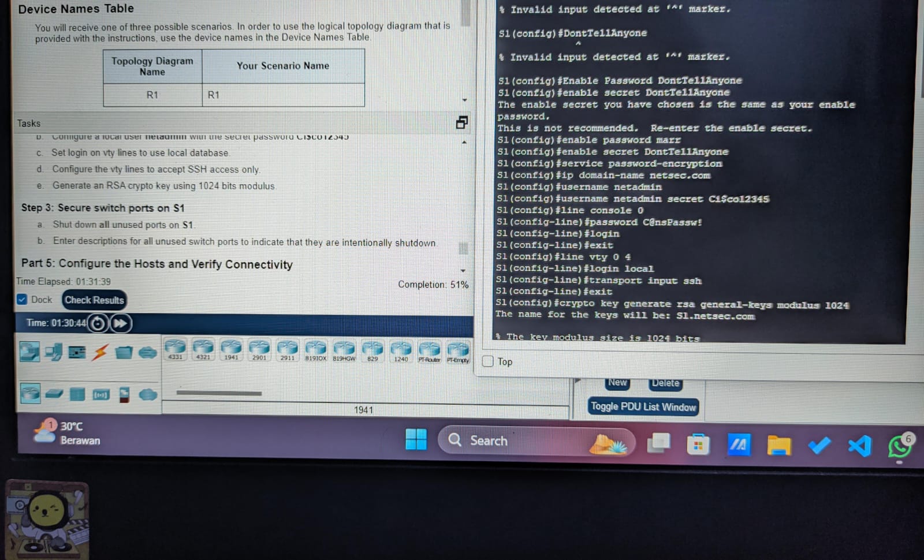Screen dimensions: 924x560
Task: Reset the simulation with Power Cycle button
Action: click(98, 323)
